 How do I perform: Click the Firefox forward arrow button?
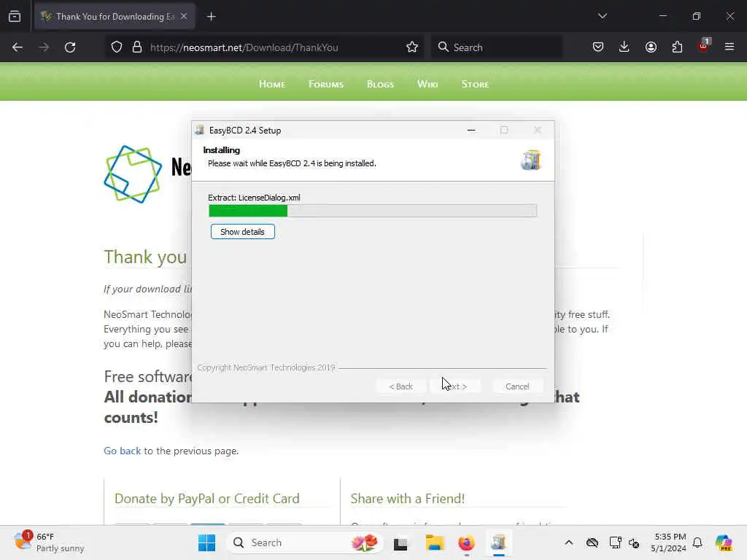point(43,47)
